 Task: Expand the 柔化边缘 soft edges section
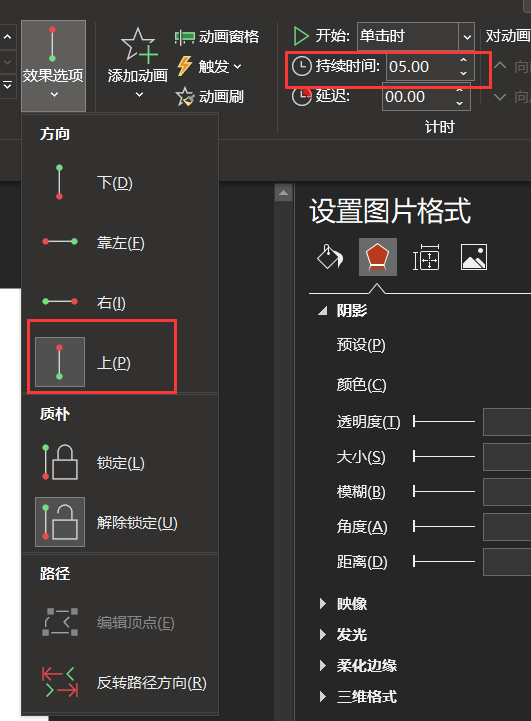pyautogui.click(x=323, y=665)
